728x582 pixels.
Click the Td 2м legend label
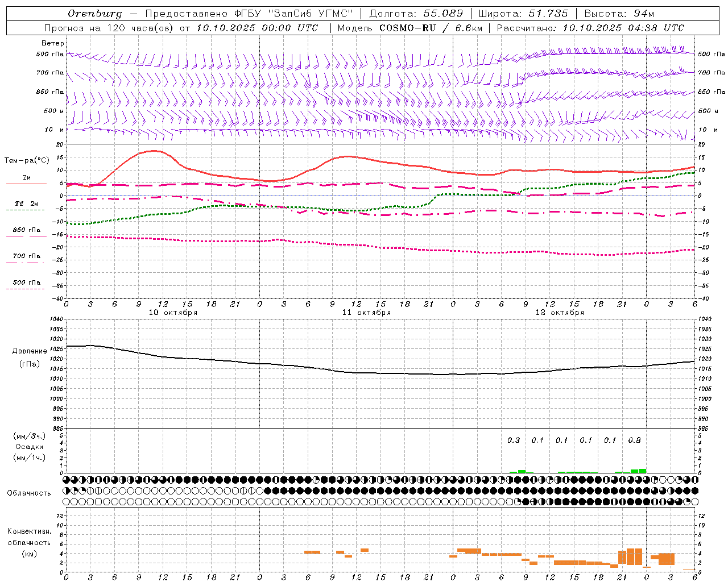pyautogui.click(x=27, y=203)
